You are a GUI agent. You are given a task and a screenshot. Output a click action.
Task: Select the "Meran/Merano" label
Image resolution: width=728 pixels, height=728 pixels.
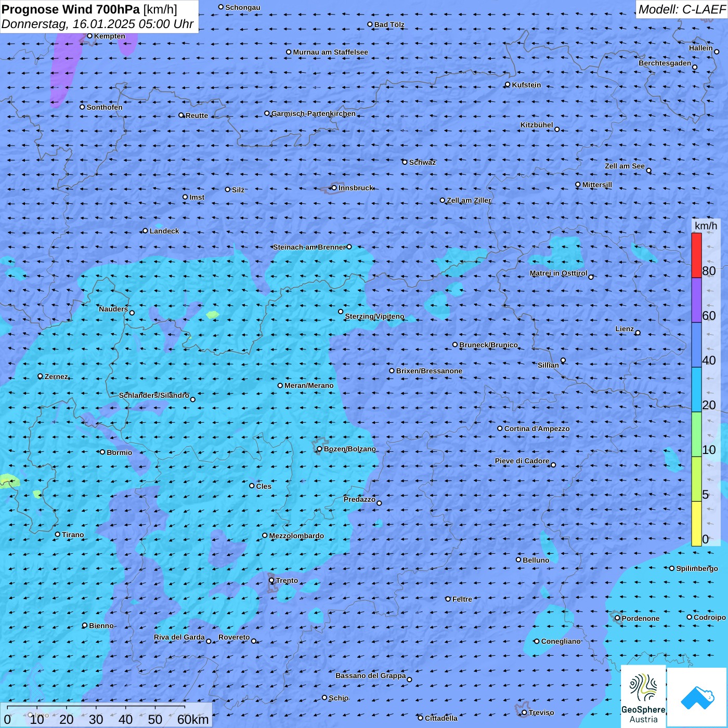click(x=309, y=385)
